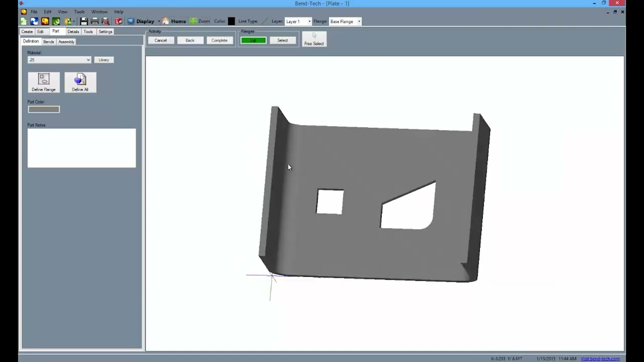
Task: Click the Cancel activity button
Action: [160, 40]
